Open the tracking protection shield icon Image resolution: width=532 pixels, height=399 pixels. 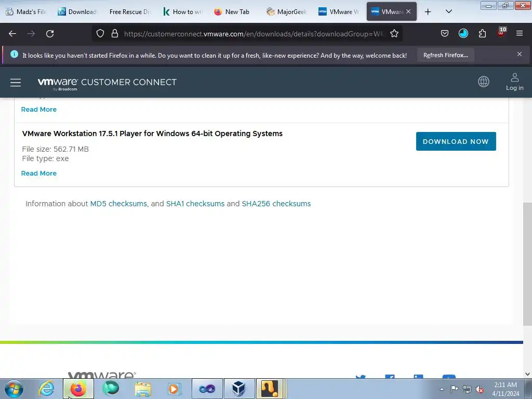(100, 34)
